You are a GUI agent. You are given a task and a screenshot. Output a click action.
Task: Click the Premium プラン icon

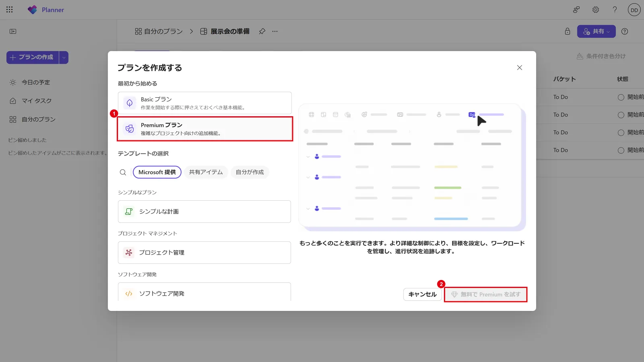point(130,129)
